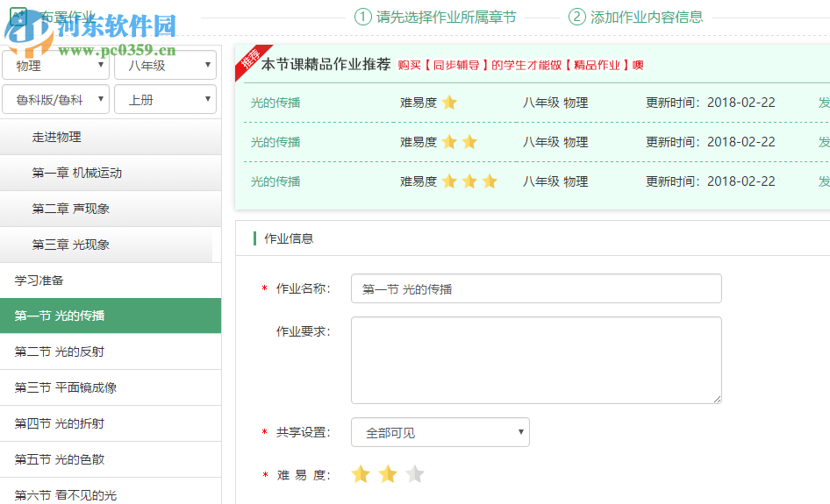Open one-star 光的传播 recommended homework
Viewport: 830px width, 504px height.
tap(275, 103)
